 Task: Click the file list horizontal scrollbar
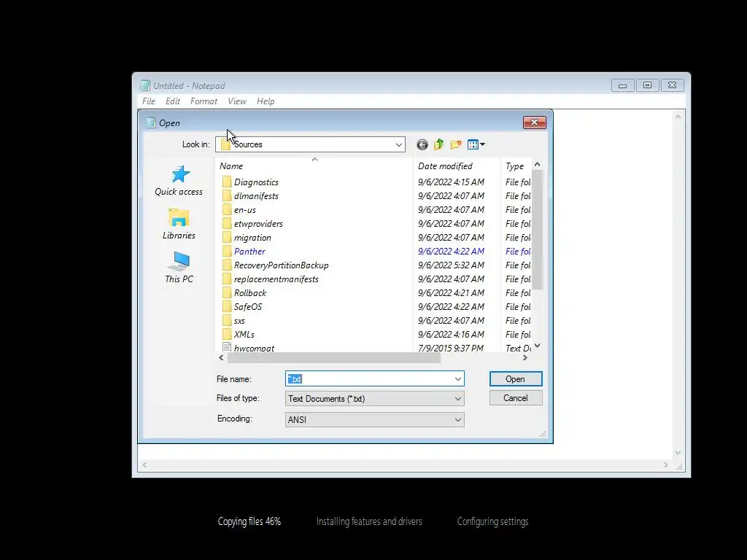333,357
